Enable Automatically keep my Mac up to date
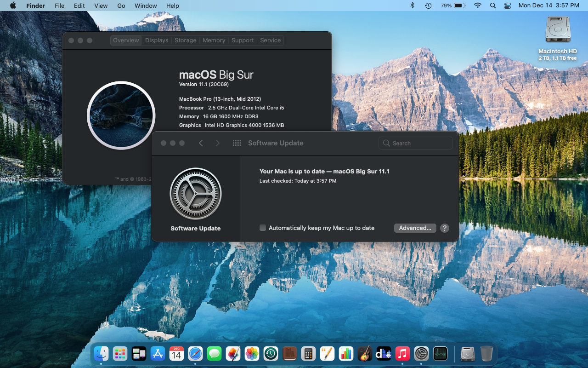Viewport: 588px width, 368px height. tap(263, 228)
